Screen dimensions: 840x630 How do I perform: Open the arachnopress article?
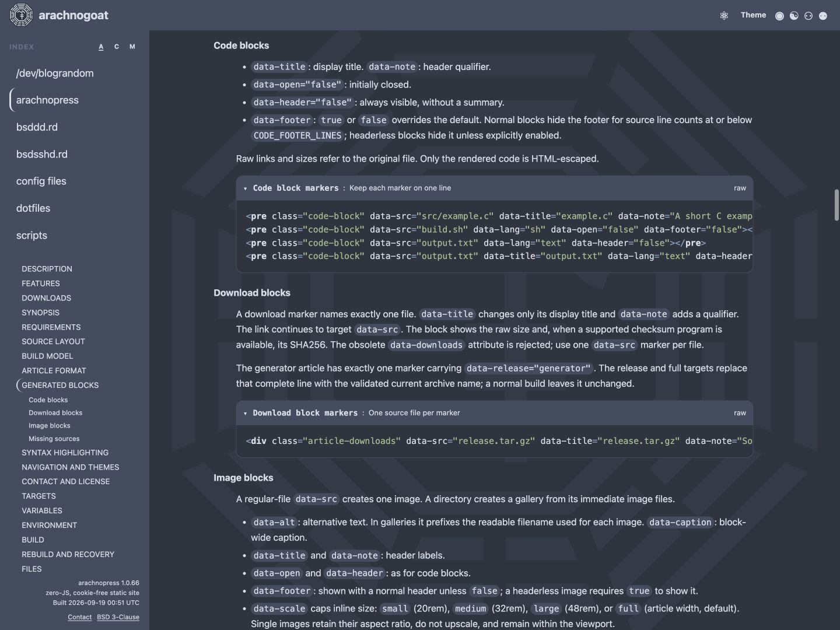[x=47, y=100]
